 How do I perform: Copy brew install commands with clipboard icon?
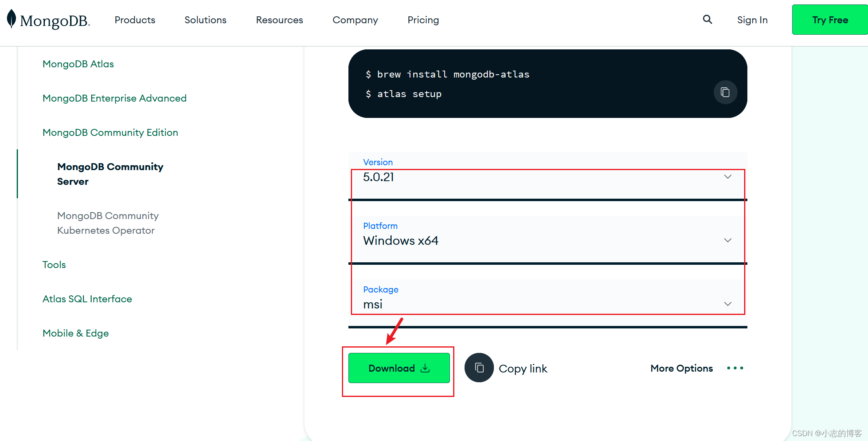[725, 92]
